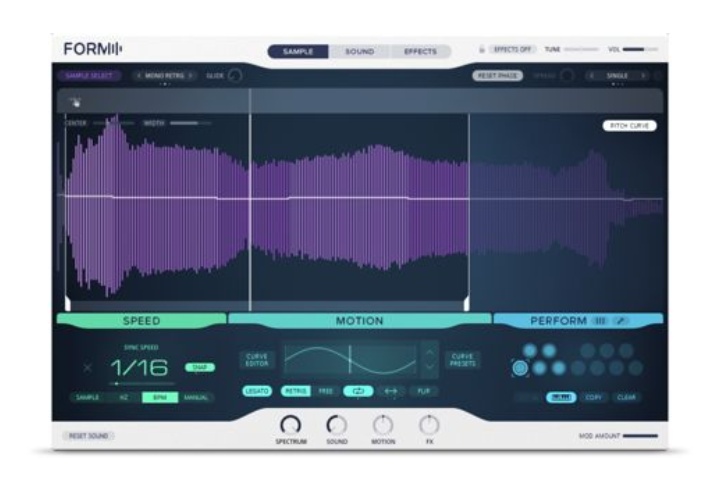Image resolution: width=719 pixels, height=500 pixels.
Task: Click the wrench edit icon in PERFORM header
Action: coord(620,321)
